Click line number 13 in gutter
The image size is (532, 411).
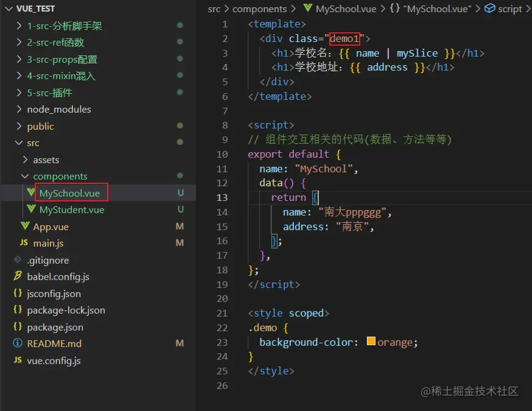(x=222, y=197)
